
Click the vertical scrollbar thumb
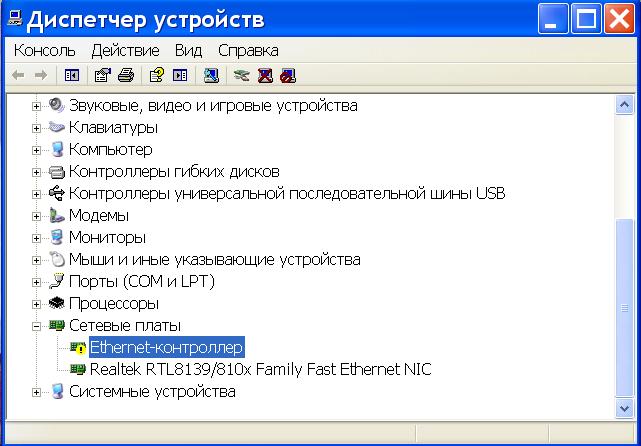[x=624, y=308]
